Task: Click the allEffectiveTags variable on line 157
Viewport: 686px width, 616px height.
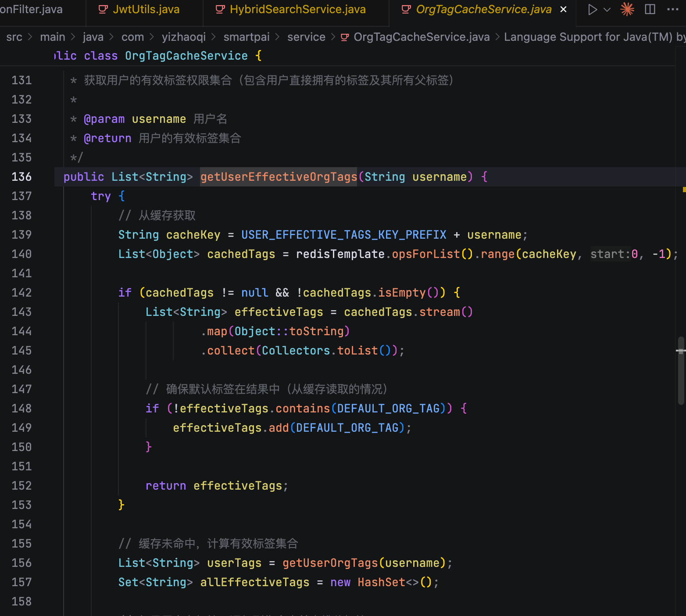Action: point(255,582)
